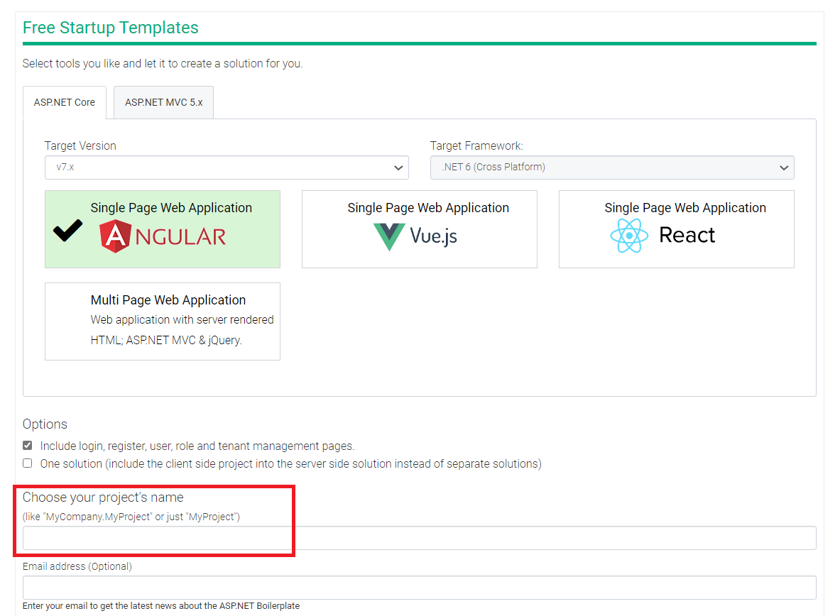Select the ASP.NET Core tab
Screen dimensions: 840x616
click(x=65, y=102)
